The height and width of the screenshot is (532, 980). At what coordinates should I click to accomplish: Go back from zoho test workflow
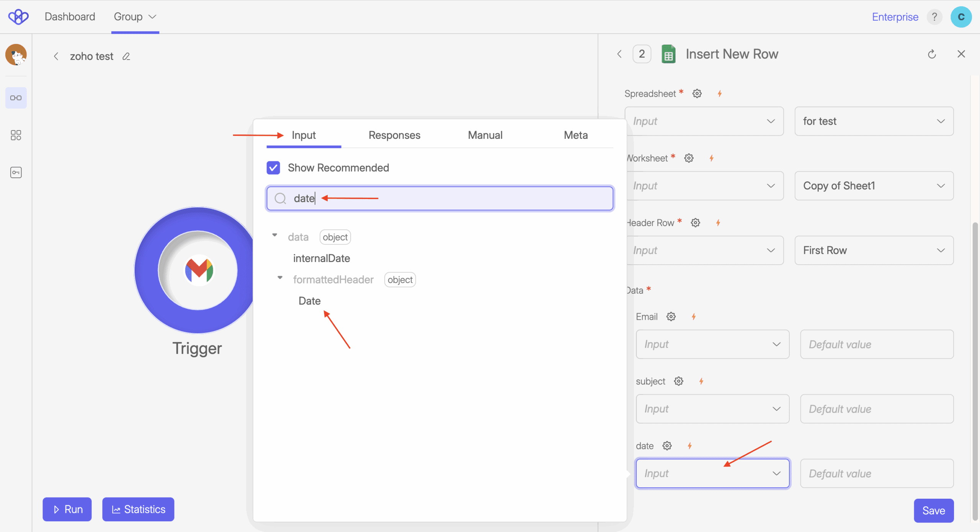point(56,57)
